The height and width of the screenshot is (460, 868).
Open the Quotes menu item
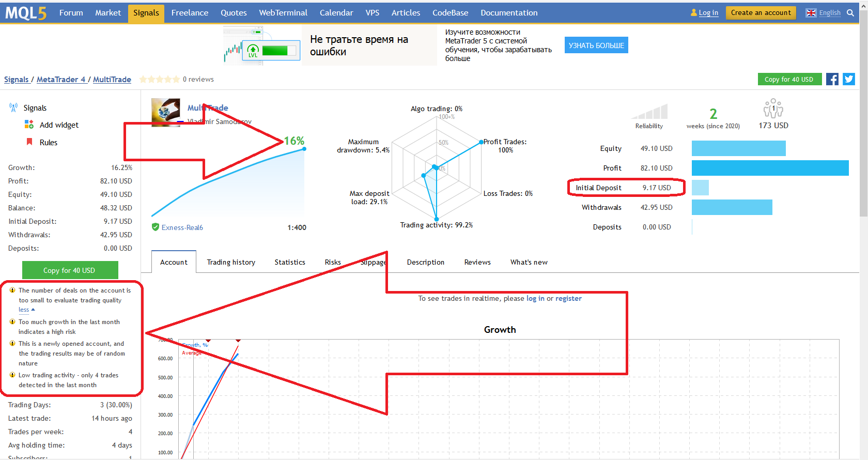tap(234, 13)
